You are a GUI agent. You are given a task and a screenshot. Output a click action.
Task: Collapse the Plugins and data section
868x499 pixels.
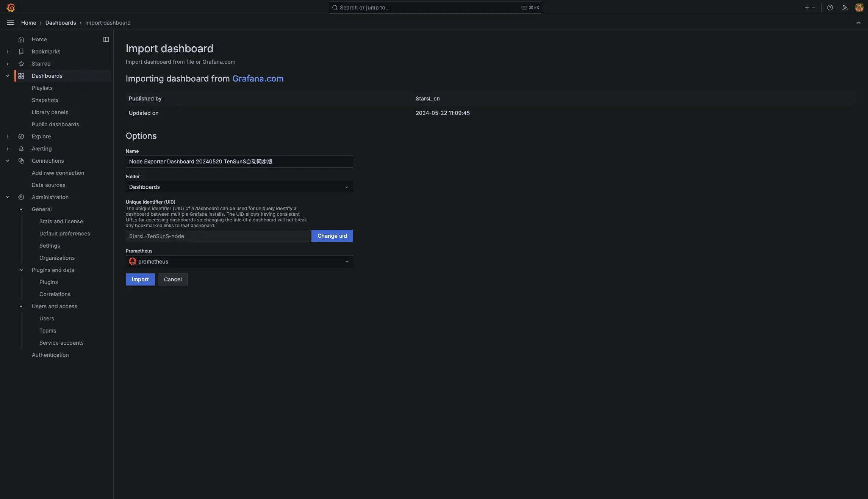[x=21, y=270]
